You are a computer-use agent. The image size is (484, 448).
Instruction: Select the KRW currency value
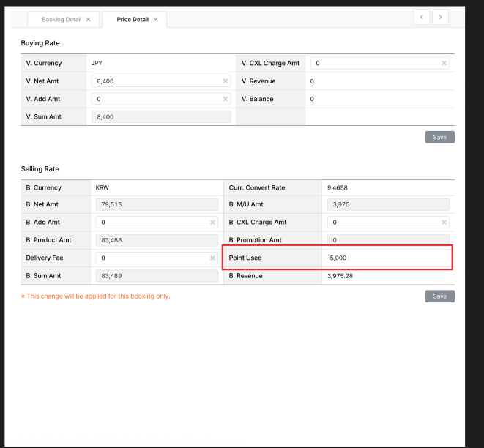tap(103, 187)
